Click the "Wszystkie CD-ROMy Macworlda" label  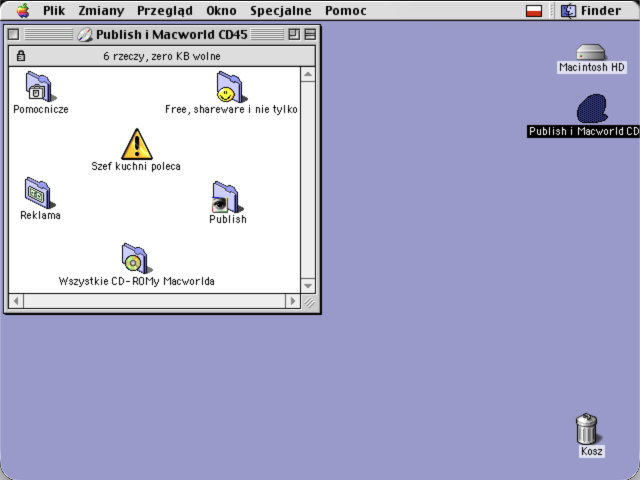pyautogui.click(x=137, y=281)
